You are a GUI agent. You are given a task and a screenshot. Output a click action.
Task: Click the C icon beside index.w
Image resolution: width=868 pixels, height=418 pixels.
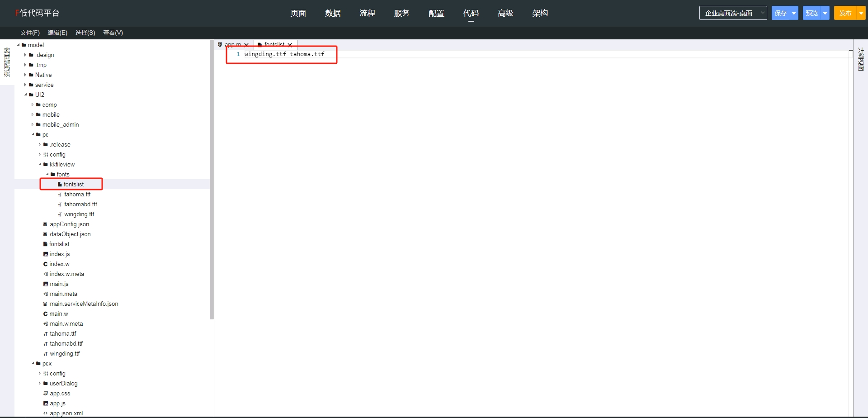click(45, 264)
